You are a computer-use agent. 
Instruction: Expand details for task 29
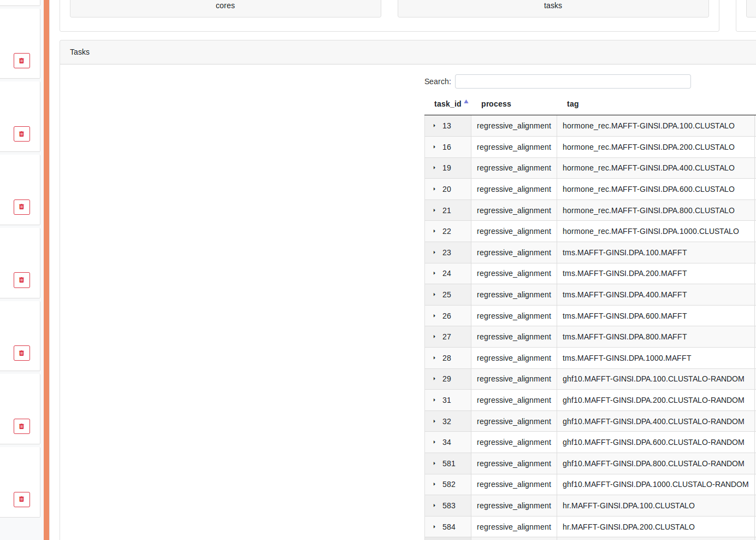tap(434, 379)
